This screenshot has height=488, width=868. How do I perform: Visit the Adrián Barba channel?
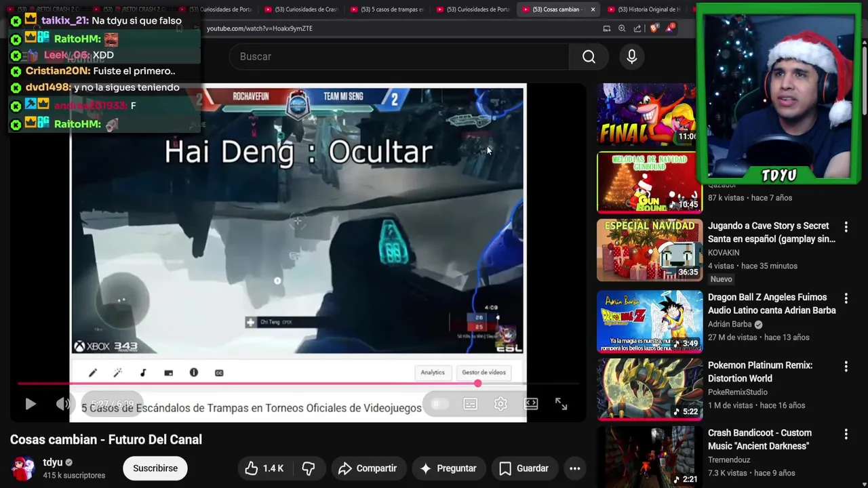click(x=730, y=325)
